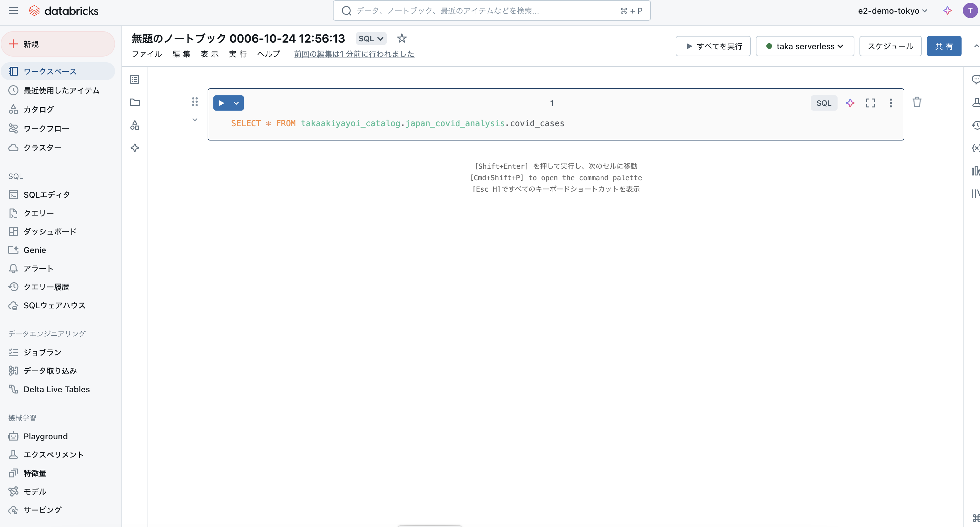Open the schema browser panel
The width and height of the screenshot is (980, 527).
[135, 125]
